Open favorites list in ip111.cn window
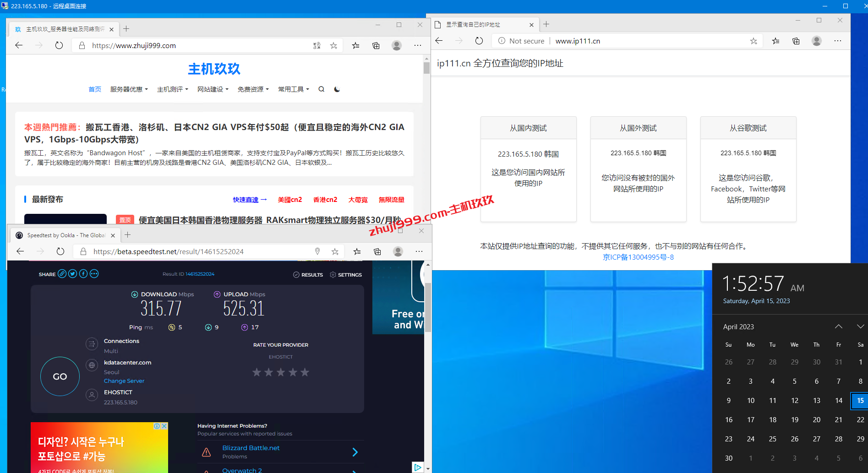This screenshot has height=473, width=868. [x=775, y=41]
